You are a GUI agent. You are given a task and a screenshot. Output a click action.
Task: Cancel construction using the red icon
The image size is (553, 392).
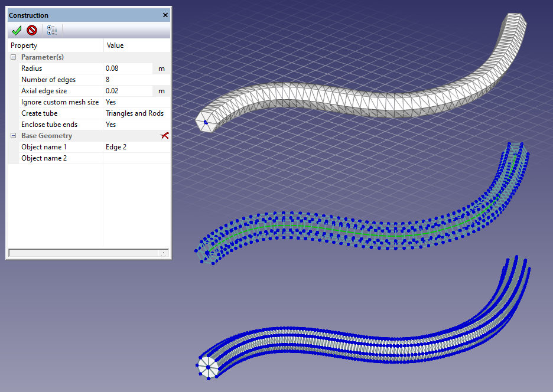[x=32, y=30]
